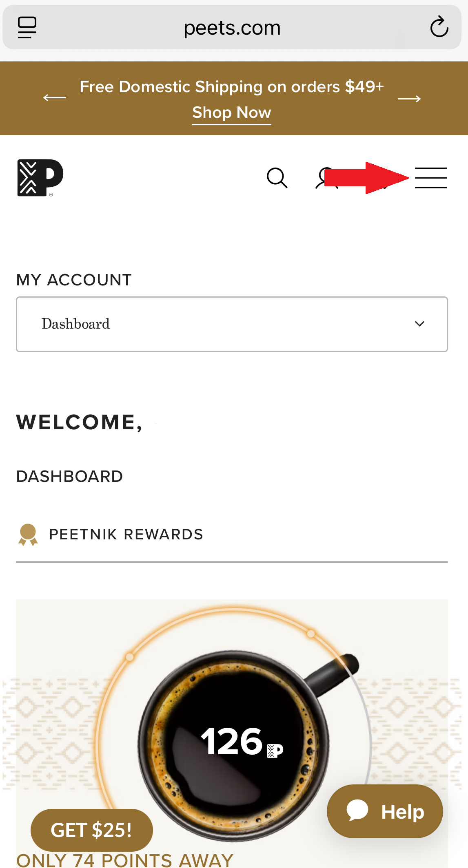The width and height of the screenshot is (468, 868).
Task: Click the Peet's logo in the header
Action: (40, 178)
